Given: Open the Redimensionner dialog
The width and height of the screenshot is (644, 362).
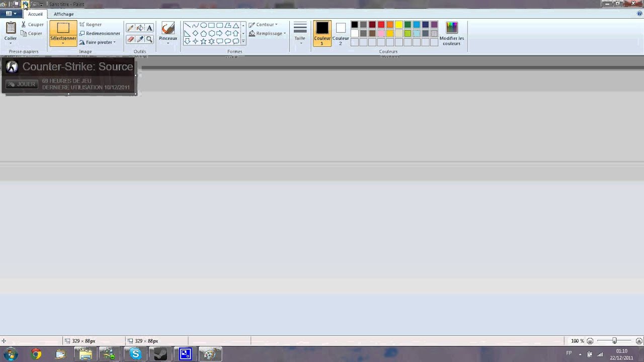Looking at the screenshot, I should pyautogui.click(x=100, y=34).
